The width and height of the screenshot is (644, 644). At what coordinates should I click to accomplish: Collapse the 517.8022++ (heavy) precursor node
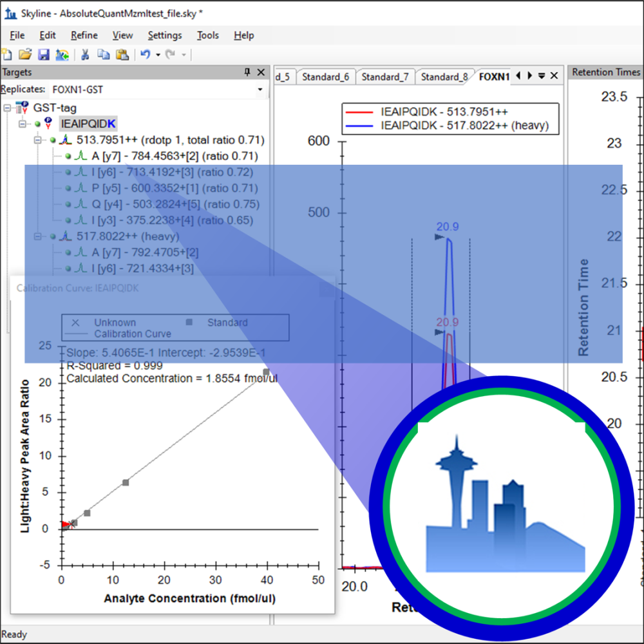click(37, 236)
